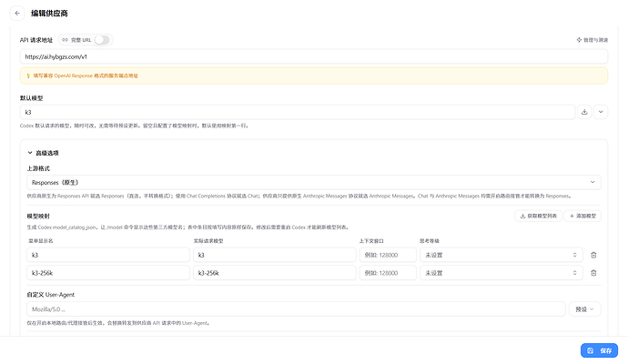Click the default model k3 input field
The width and height of the screenshot is (628, 364).
pos(298,112)
